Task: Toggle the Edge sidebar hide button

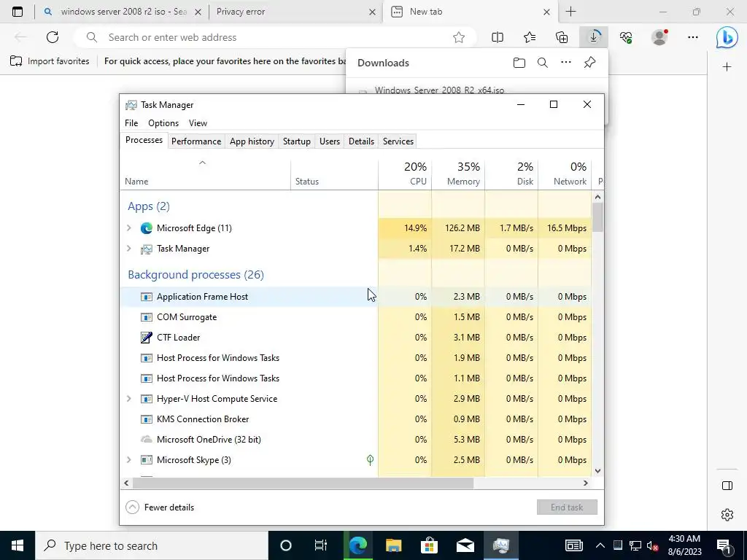Action: tap(727, 486)
